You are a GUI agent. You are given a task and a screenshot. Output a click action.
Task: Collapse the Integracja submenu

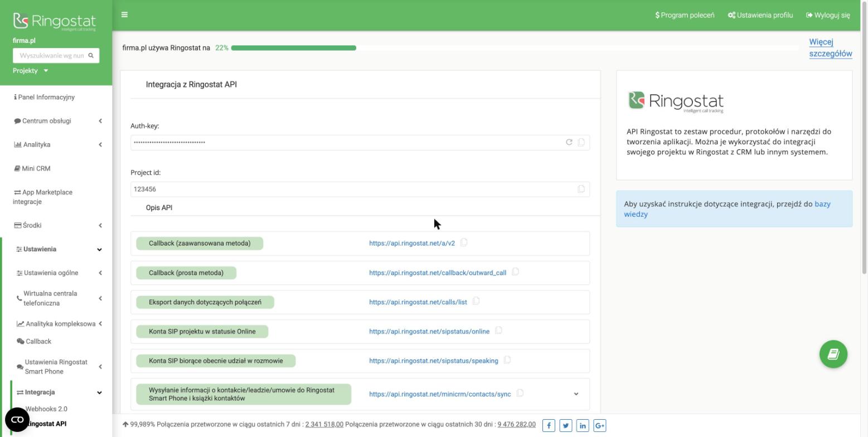pyautogui.click(x=59, y=392)
